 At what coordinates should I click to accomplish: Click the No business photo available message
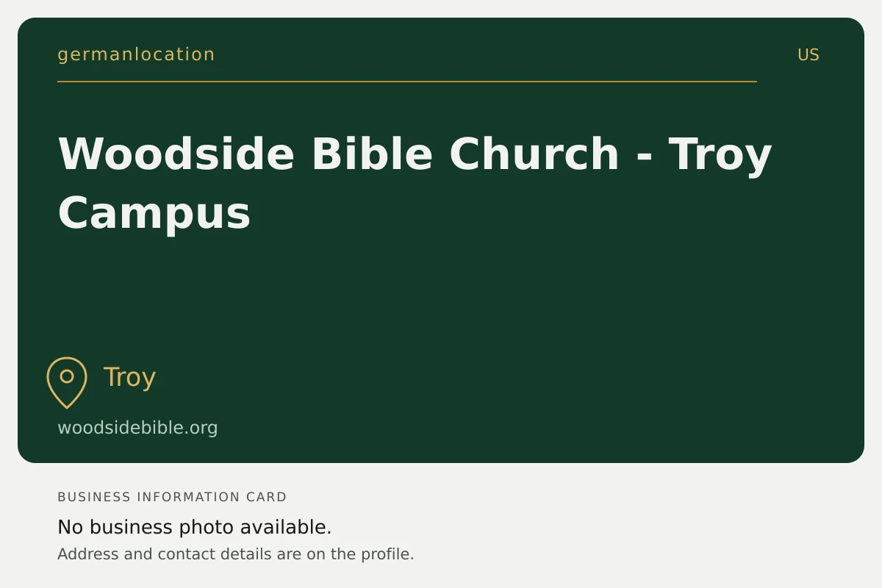click(x=195, y=527)
